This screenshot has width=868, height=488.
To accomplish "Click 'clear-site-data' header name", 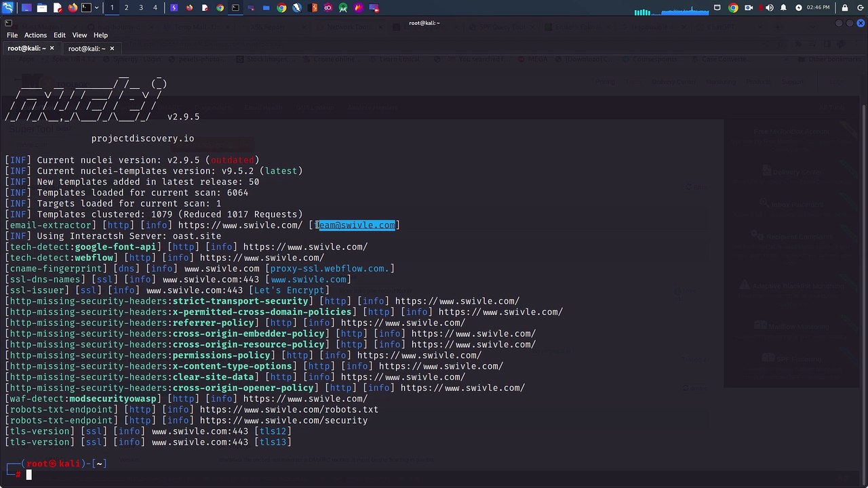I will tap(214, 377).
